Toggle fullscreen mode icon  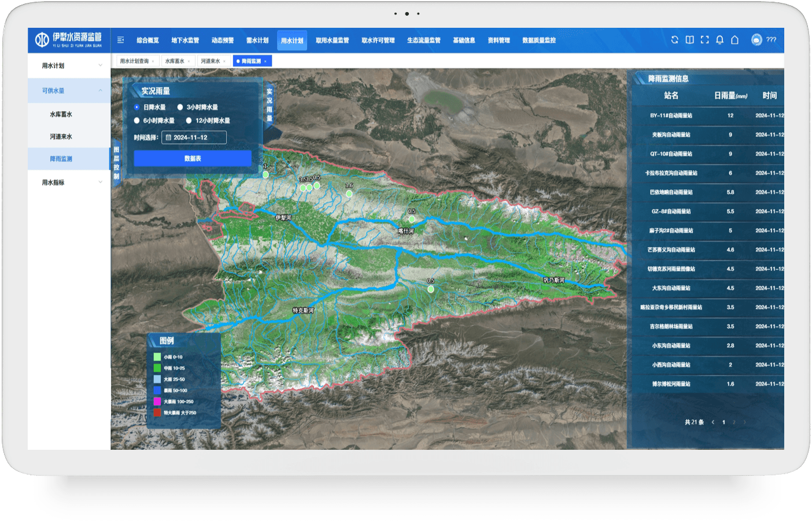pos(704,40)
